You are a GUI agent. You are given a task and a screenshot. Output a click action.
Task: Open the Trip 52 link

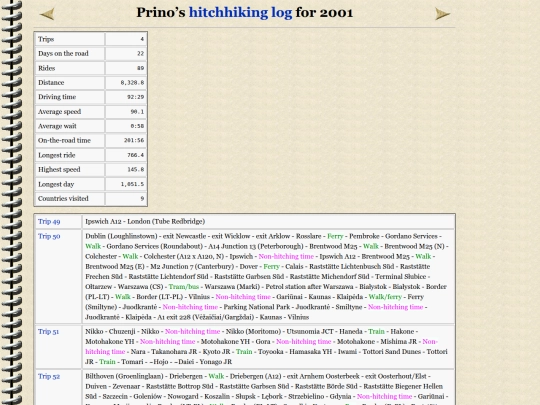pyautogui.click(x=49, y=376)
